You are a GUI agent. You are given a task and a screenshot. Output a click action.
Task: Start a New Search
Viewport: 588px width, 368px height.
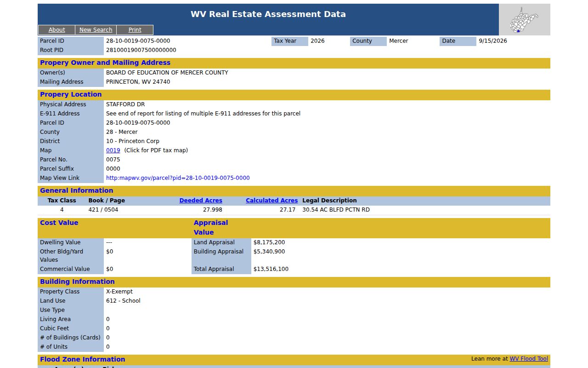point(96,30)
